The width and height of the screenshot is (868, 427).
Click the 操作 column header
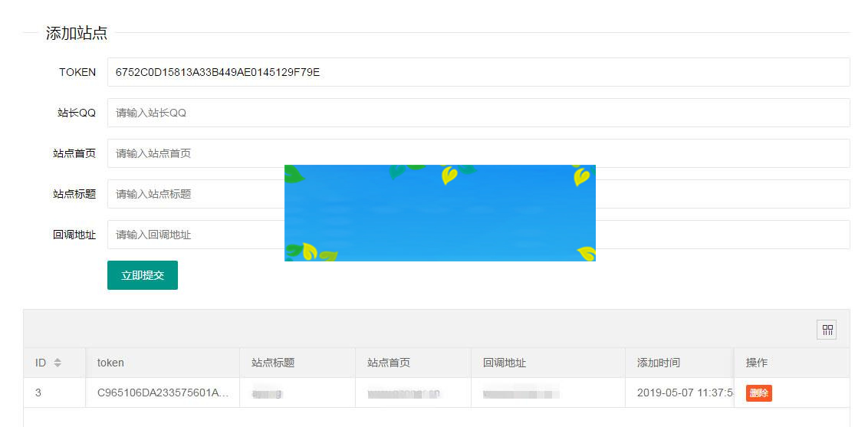(757, 363)
